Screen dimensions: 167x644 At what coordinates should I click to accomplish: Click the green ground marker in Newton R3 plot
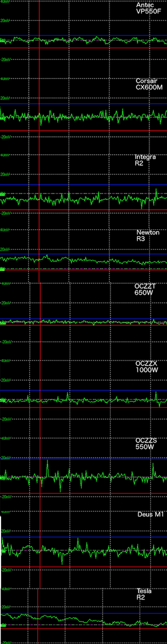coord(2,269)
